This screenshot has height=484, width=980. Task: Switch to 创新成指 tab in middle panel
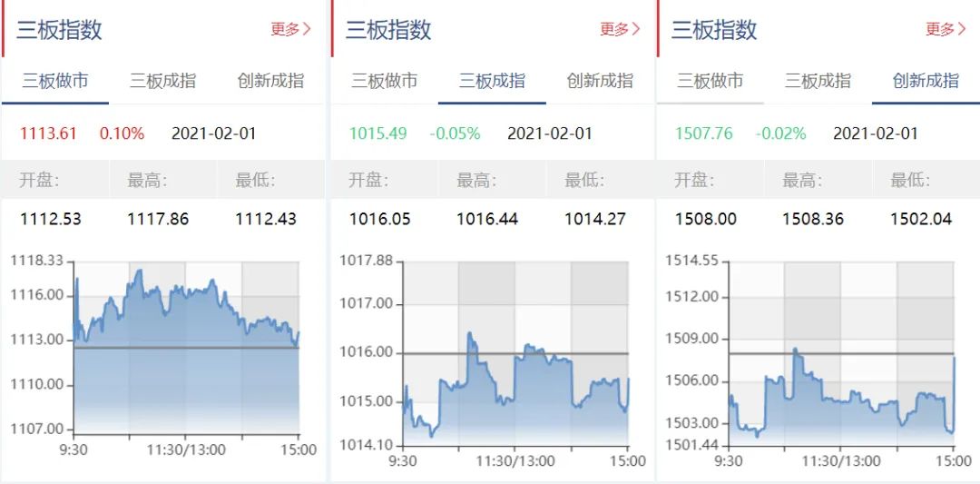pyautogui.click(x=600, y=81)
